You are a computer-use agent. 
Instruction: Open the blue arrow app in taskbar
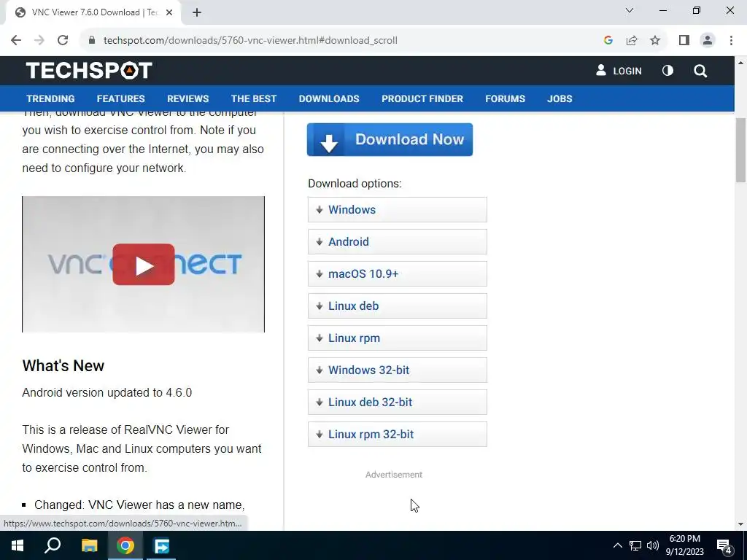click(x=161, y=545)
